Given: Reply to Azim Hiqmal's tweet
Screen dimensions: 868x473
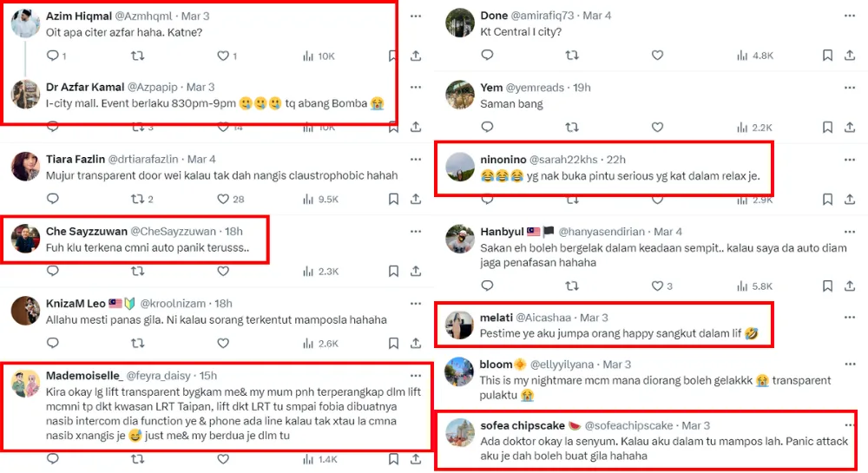Looking at the screenshot, I should point(52,56).
